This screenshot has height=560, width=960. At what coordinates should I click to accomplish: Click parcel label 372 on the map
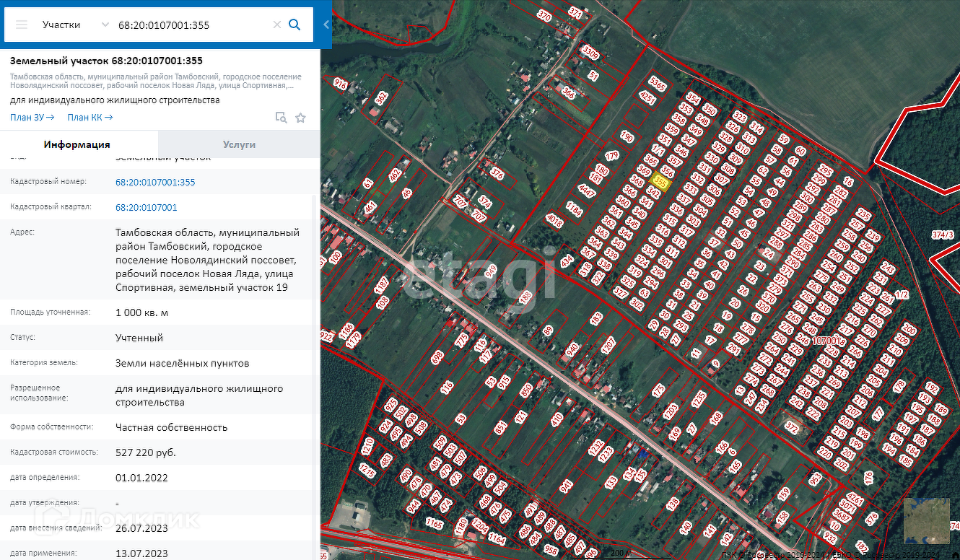[x=792, y=427]
